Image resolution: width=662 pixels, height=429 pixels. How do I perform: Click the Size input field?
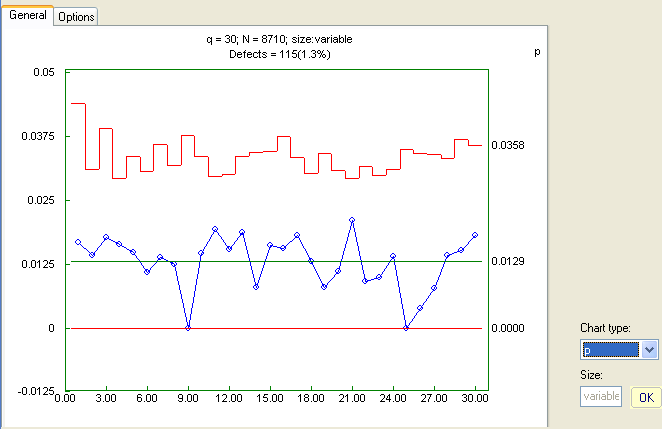pos(601,397)
